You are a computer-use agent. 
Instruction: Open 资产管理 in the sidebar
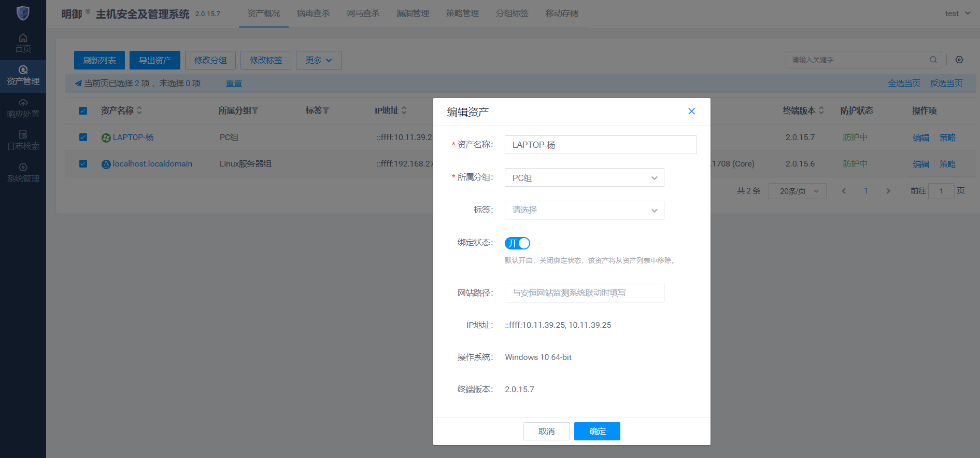point(23,76)
